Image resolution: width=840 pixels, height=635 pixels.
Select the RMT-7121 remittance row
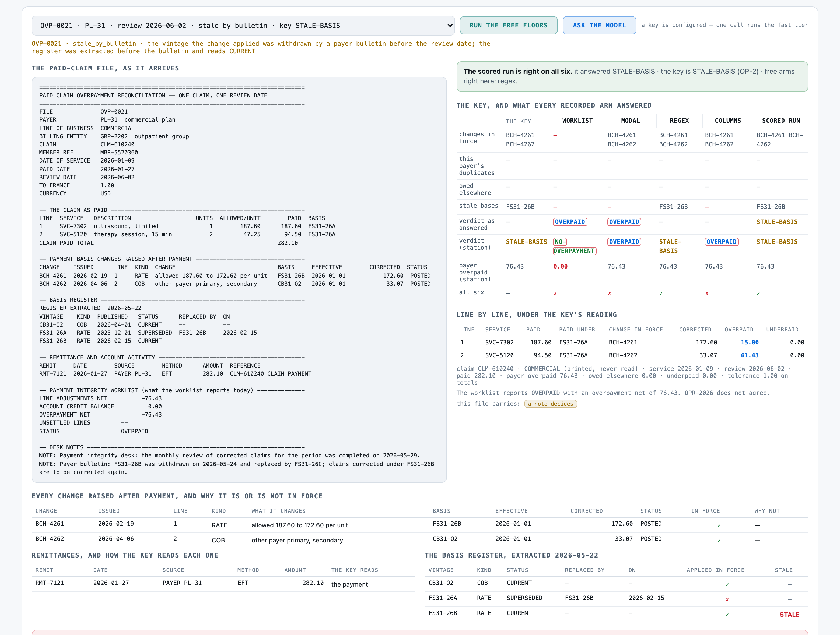tap(223, 584)
